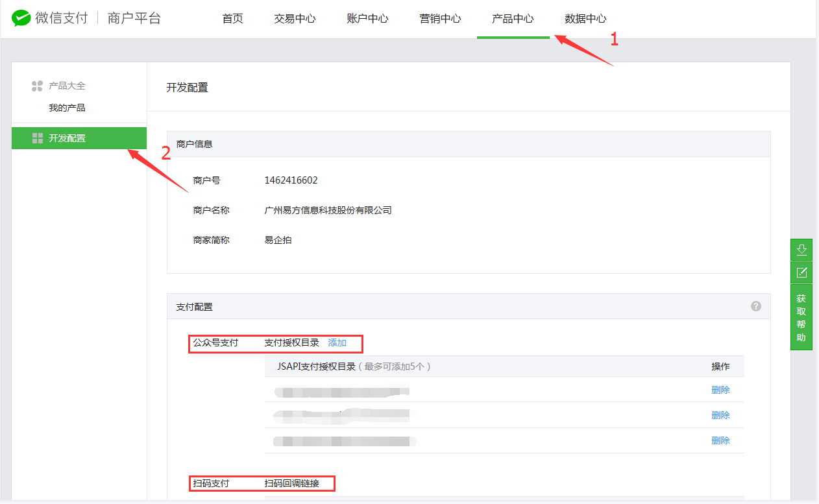Click the merchant number 1462416602

click(291, 180)
